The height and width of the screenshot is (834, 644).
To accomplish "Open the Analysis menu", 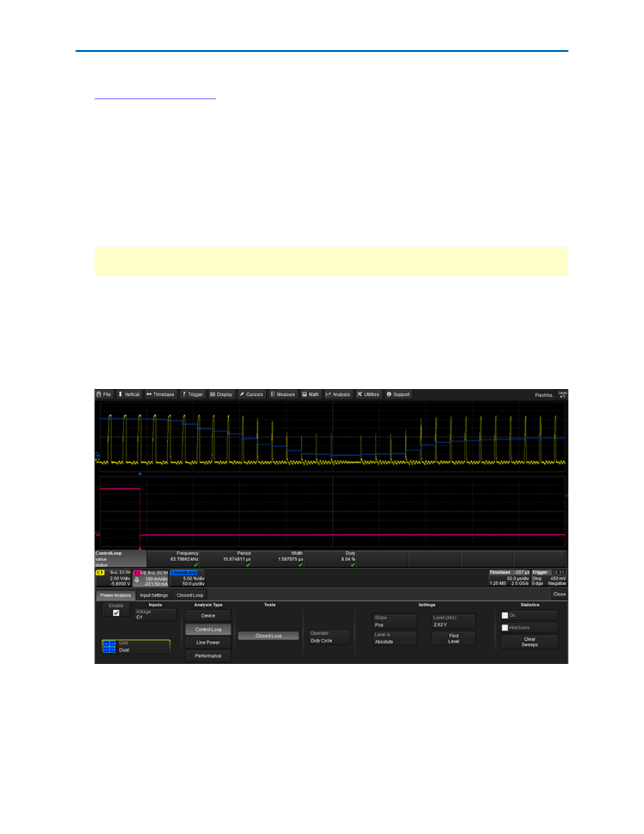I will [338, 394].
